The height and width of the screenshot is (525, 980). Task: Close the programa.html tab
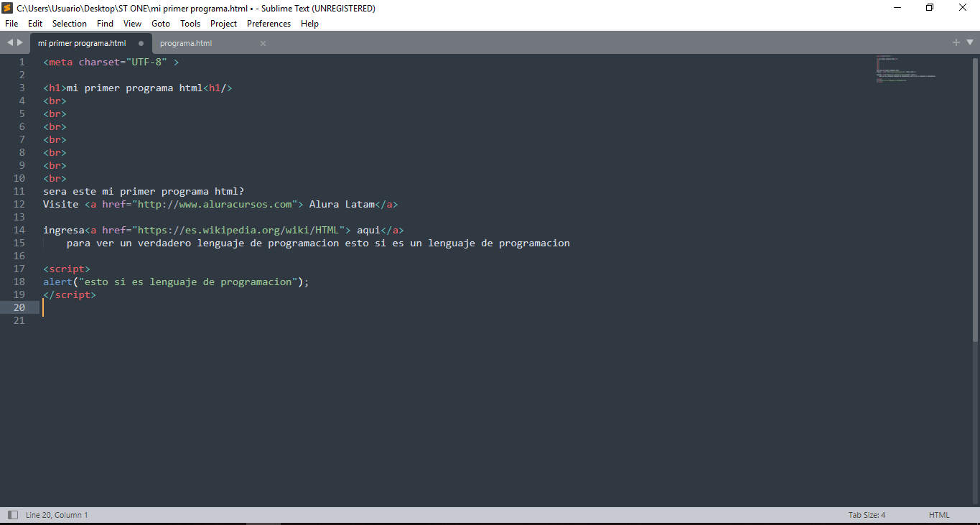[x=263, y=43]
